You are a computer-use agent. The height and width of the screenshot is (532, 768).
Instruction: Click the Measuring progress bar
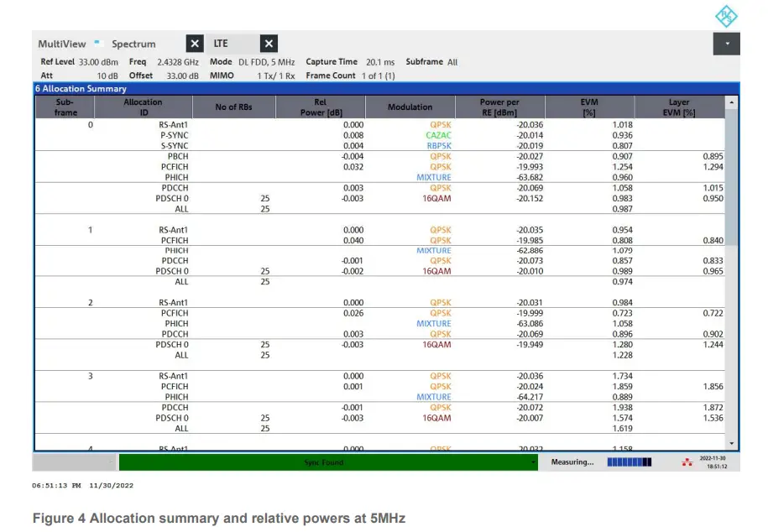629,462
